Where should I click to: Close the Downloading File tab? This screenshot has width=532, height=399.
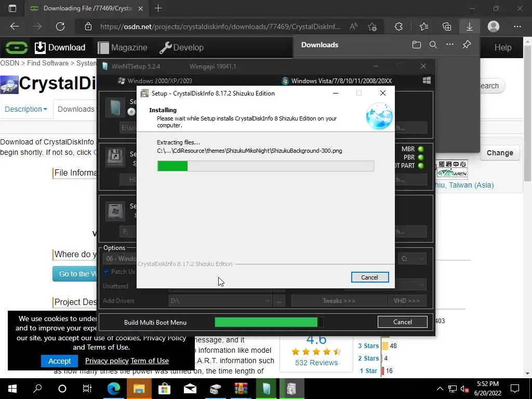[140, 8]
